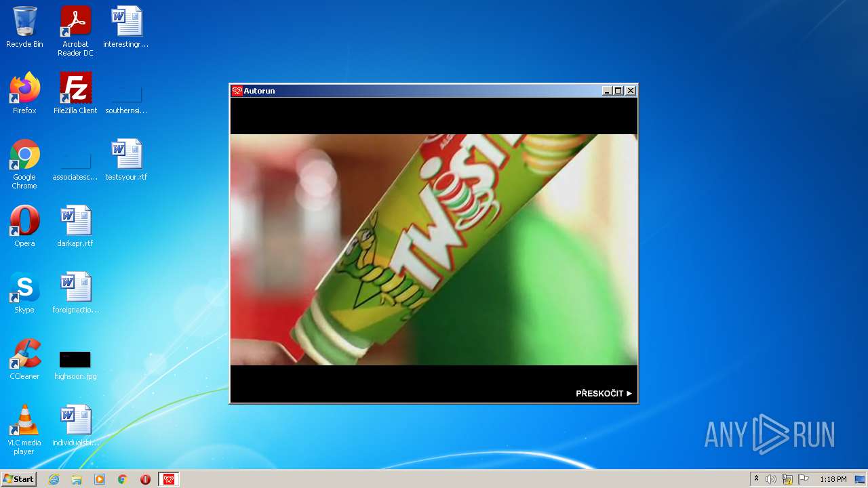This screenshot has height=488, width=868.
Task: Select the darkapr.rtf document
Action: point(75,226)
